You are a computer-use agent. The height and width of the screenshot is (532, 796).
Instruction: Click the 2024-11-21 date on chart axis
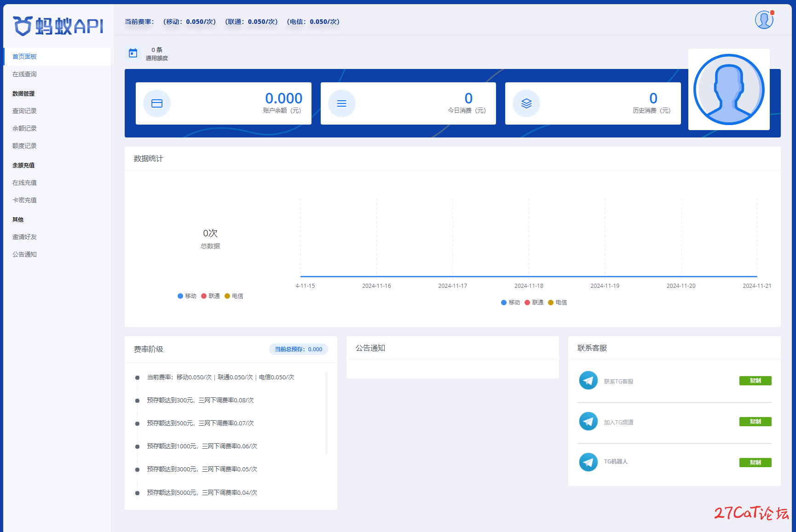pyautogui.click(x=757, y=286)
